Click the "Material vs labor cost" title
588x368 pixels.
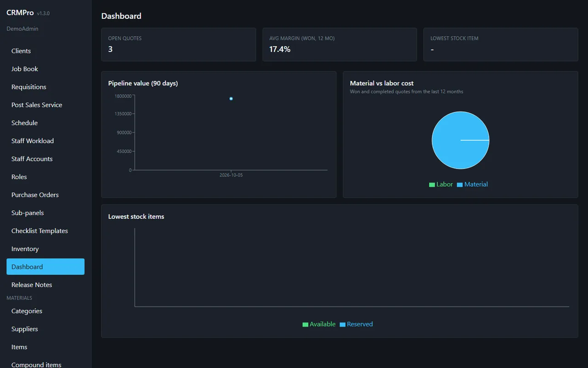pyautogui.click(x=382, y=83)
